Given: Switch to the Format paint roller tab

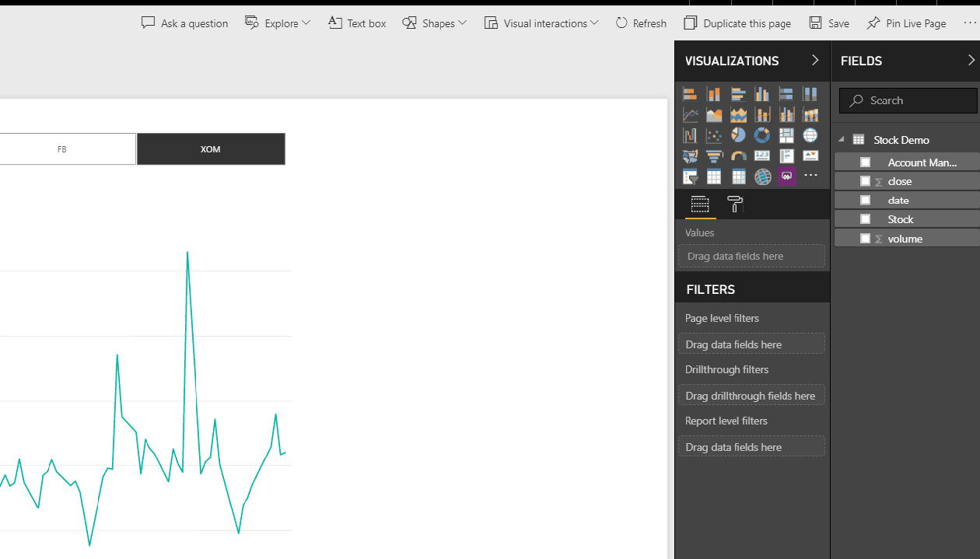Looking at the screenshot, I should 735,204.
